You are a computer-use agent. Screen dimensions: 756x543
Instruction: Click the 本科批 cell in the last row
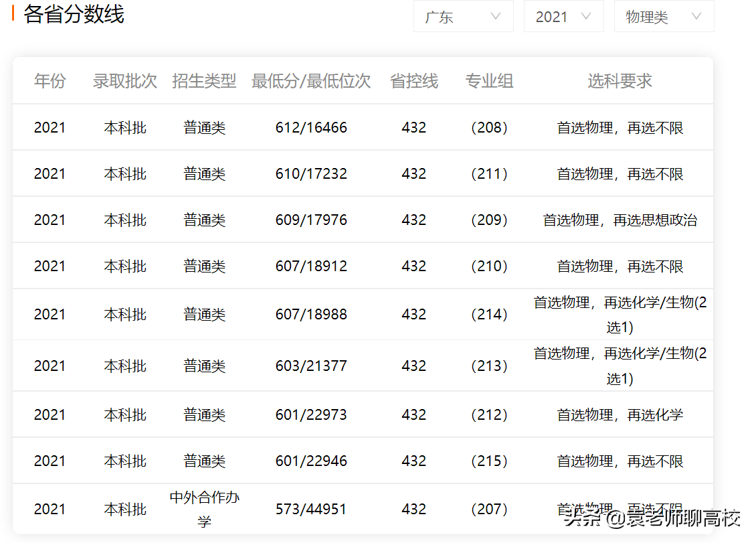(x=124, y=509)
